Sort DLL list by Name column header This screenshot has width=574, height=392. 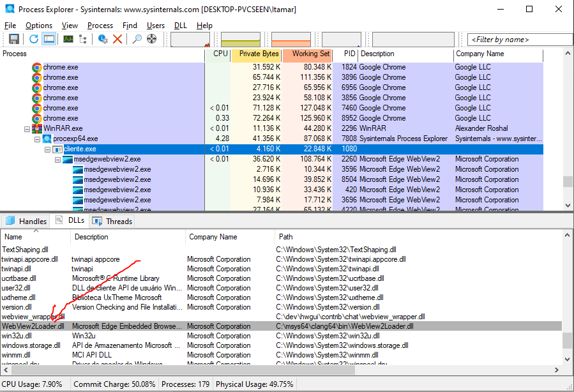point(35,237)
